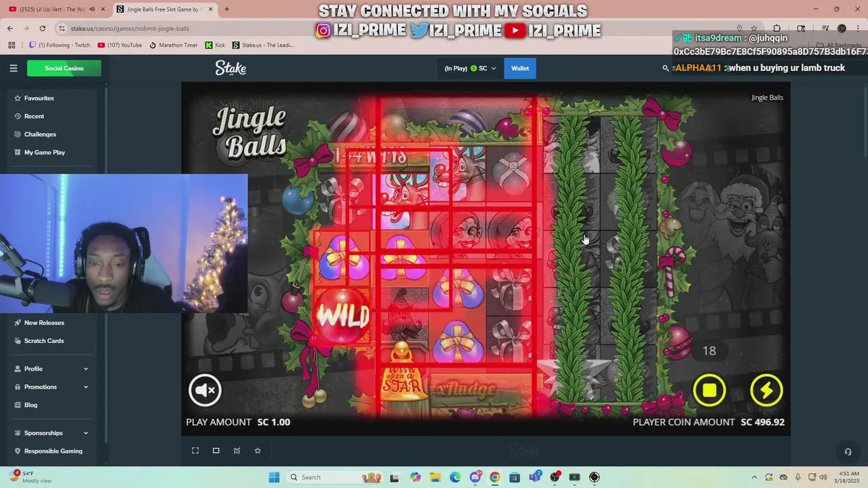Open Chrome apps grid in bookmarks bar
The width and height of the screenshot is (868, 488).
click(12, 45)
